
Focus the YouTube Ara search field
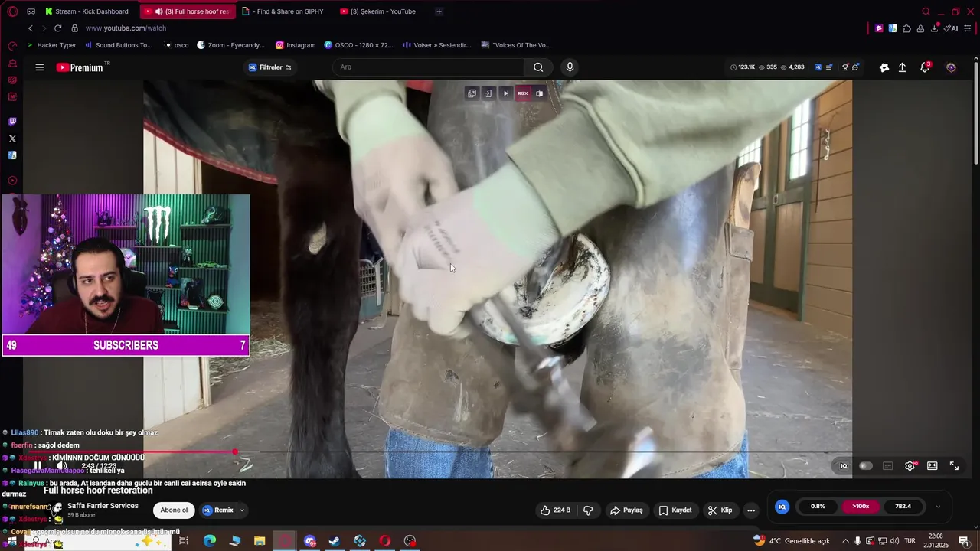[429, 67]
